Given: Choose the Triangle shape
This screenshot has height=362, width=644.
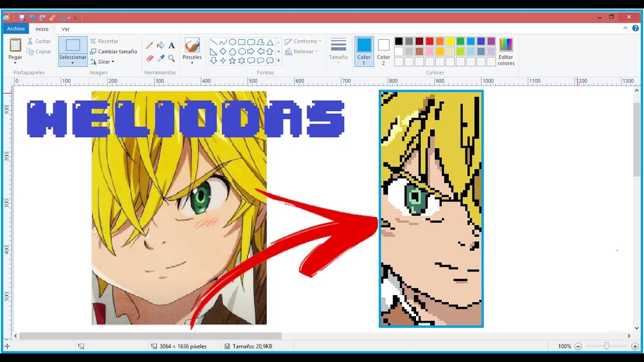Looking at the screenshot, I should (270, 42).
